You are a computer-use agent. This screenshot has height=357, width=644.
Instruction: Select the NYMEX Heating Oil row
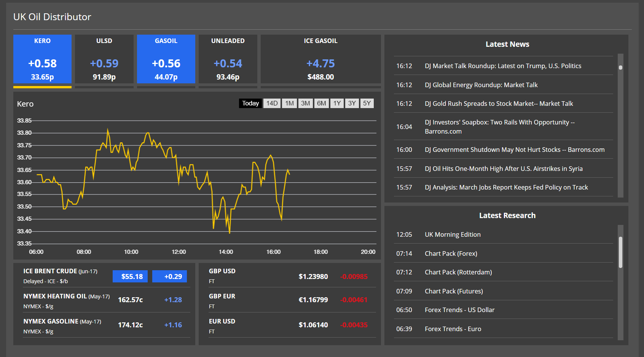click(x=103, y=300)
